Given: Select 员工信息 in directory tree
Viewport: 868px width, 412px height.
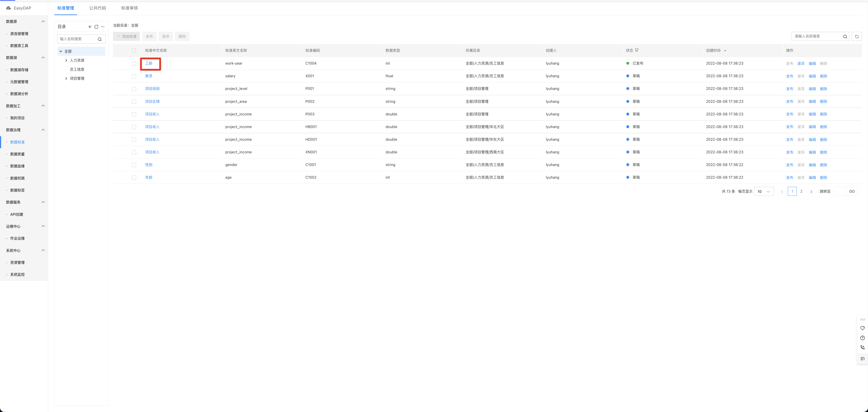Looking at the screenshot, I should (x=77, y=69).
